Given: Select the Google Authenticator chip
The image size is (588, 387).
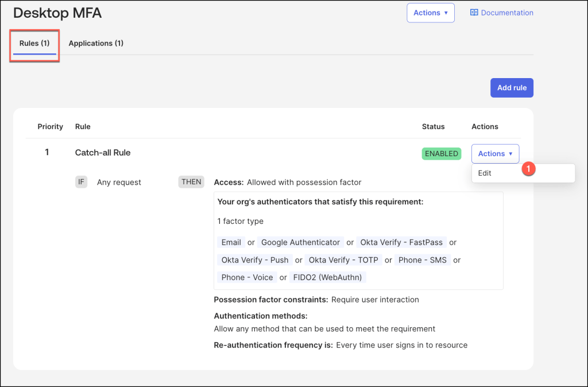Looking at the screenshot, I should coord(300,242).
